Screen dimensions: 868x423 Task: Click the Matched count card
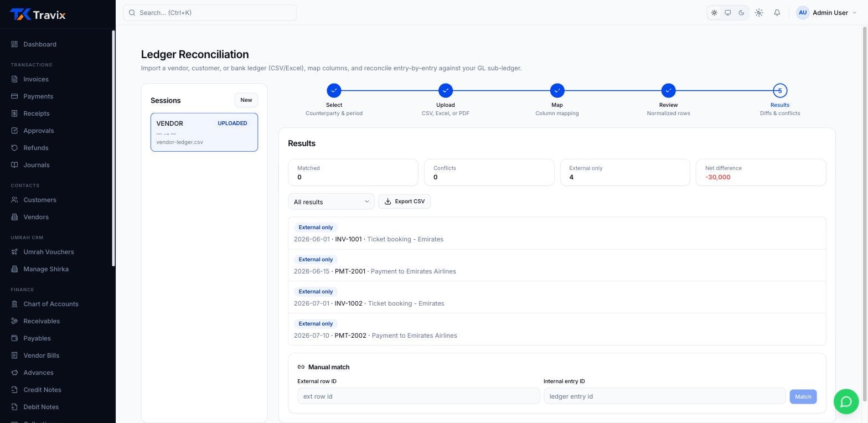(353, 172)
